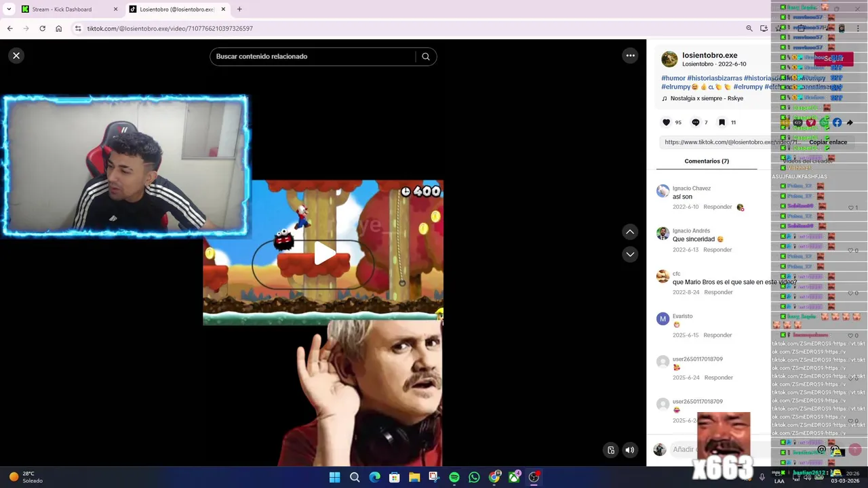Open a new browser tab
The width and height of the screenshot is (868, 488).
pyautogui.click(x=239, y=9)
